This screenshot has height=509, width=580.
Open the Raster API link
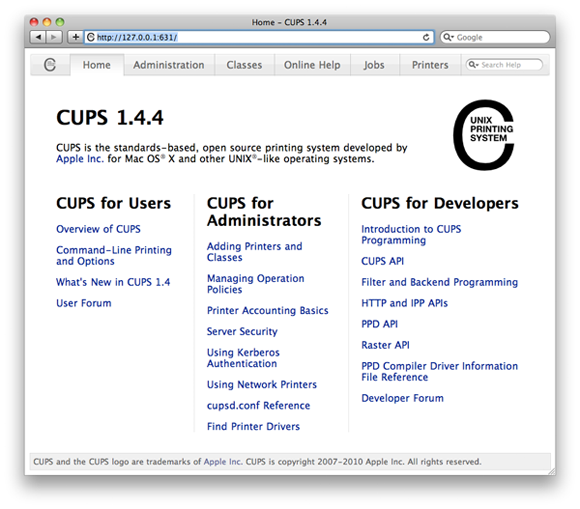[x=385, y=345]
